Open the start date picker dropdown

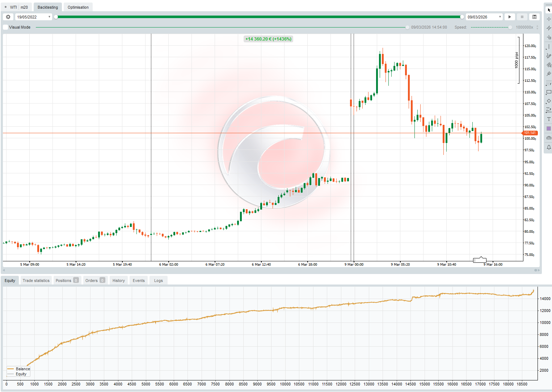click(x=49, y=17)
